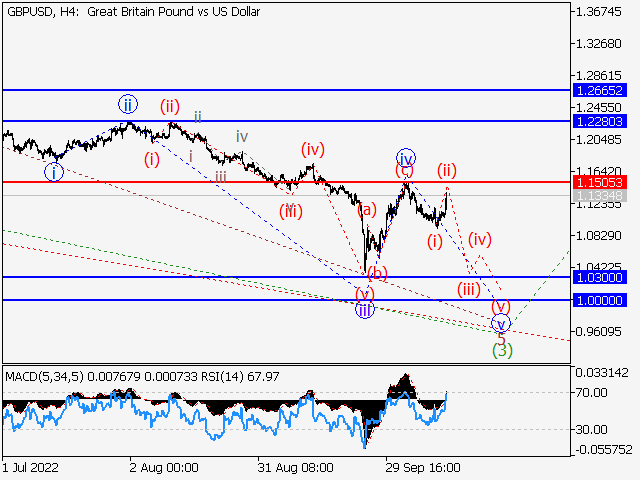Select the red (a) wave label
The image size is (640, 480).
[367, 210]
